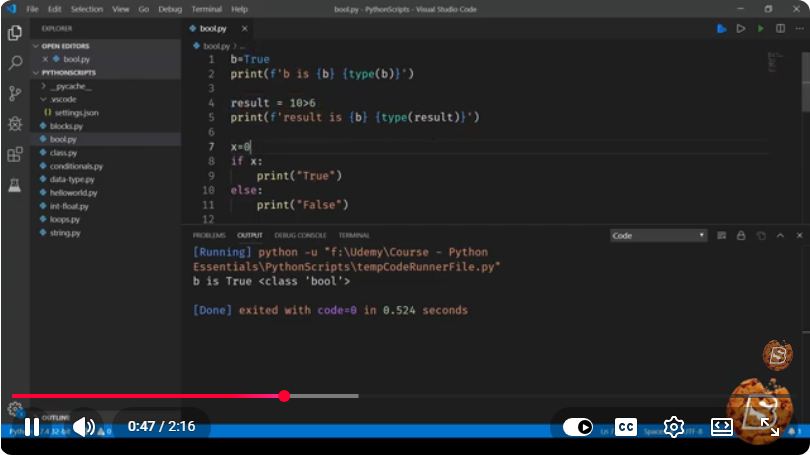Click the green Run Code triangle
810x455 pixels.
pyautogui.click(x=760, y=28)
